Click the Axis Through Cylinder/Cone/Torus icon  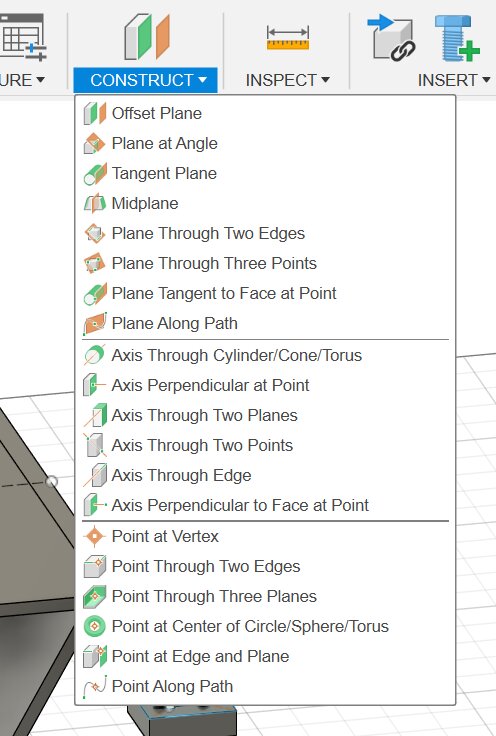pos(95,355)
